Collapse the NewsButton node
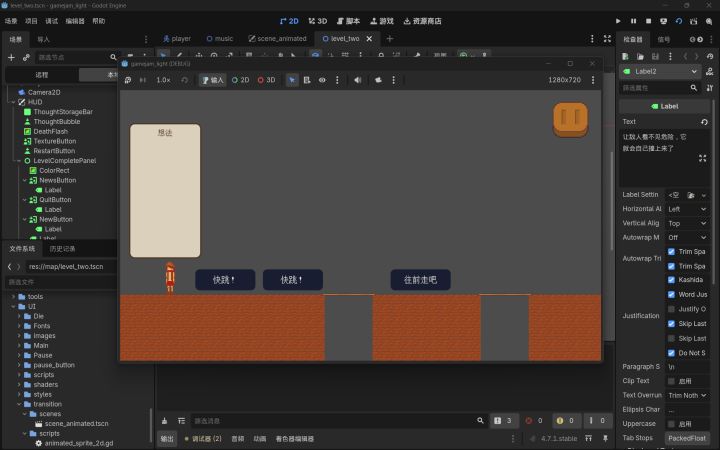Screen dimensions: 720x450 [x=25, y=180]
